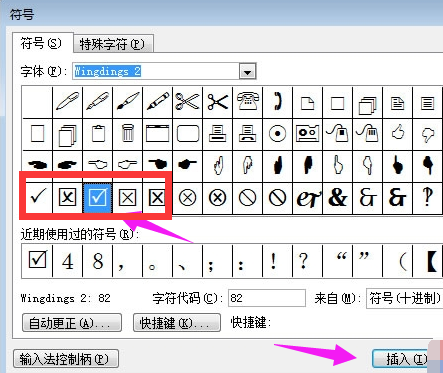This screenshot has height=373, width=443.
Task: Click the bold ampersand symbol
Action: [337, 198]
